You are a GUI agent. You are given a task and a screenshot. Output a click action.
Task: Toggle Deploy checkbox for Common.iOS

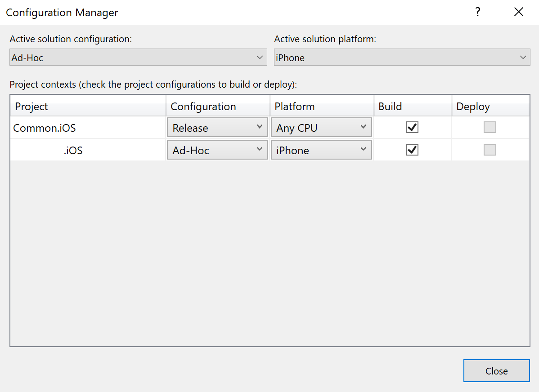tap(490, 128)
